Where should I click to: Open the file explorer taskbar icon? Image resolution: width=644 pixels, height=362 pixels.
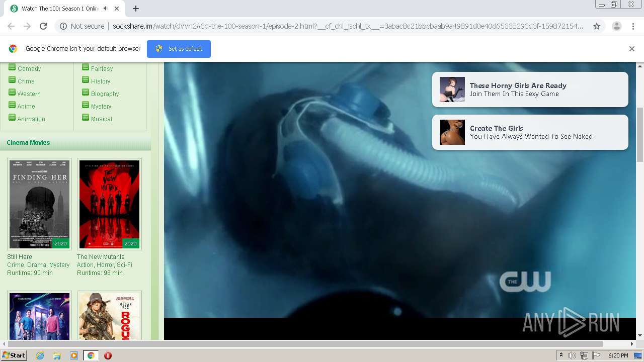pyautogui.click(x=57, y=355)
